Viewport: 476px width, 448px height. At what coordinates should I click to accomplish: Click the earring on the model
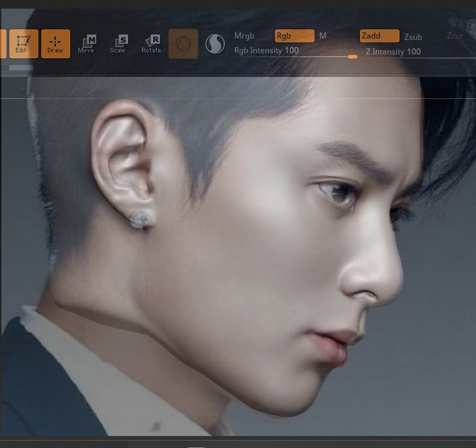point(139,219)
